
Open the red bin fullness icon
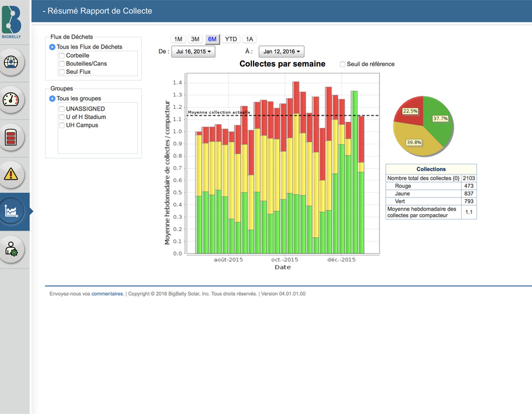[x=12, y=137]
